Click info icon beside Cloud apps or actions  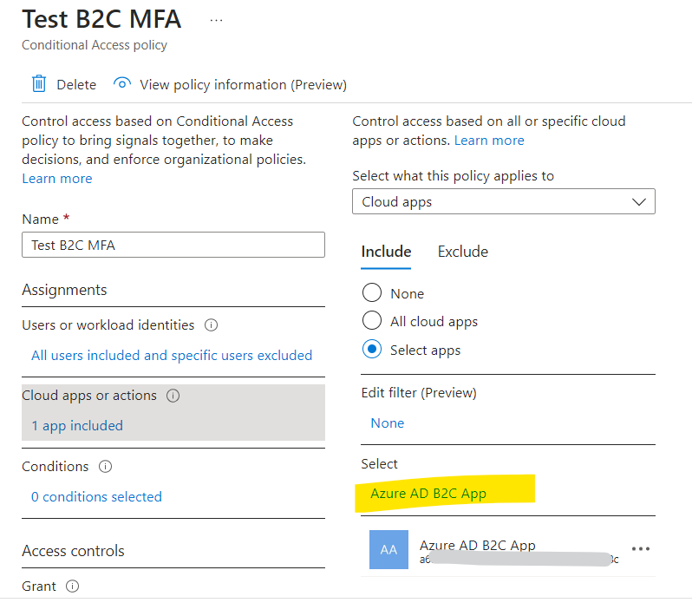click(173, 396)
